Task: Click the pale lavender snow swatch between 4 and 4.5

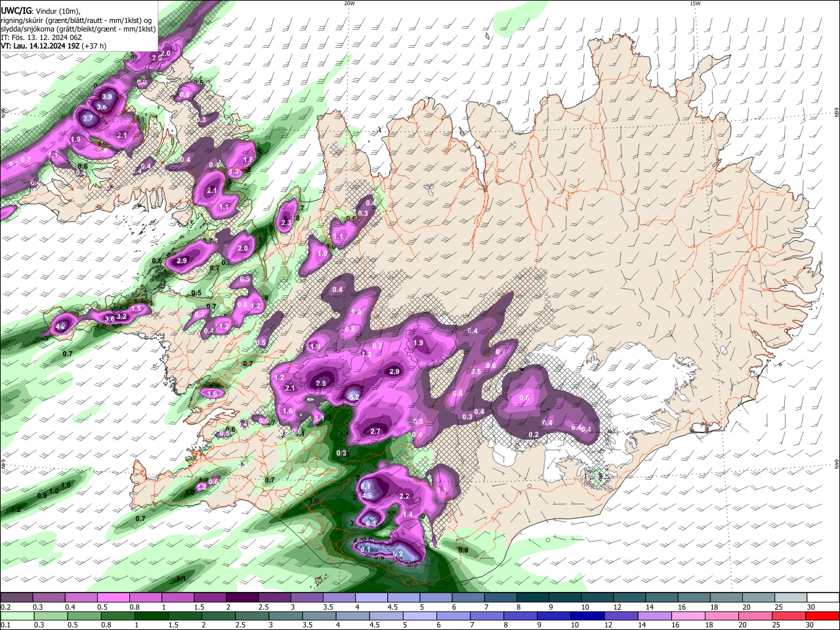Action: pyautogui.click(x=370, y=598)
